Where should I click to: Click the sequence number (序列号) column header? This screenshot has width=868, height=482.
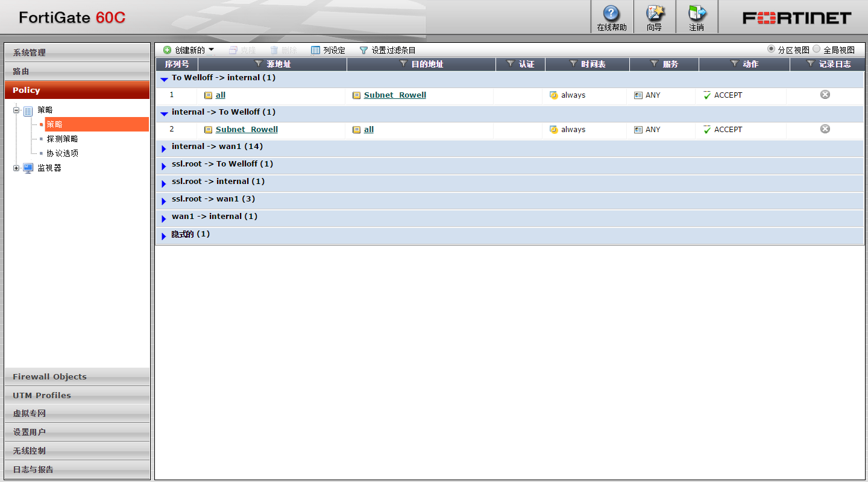(x=177, y=64)
